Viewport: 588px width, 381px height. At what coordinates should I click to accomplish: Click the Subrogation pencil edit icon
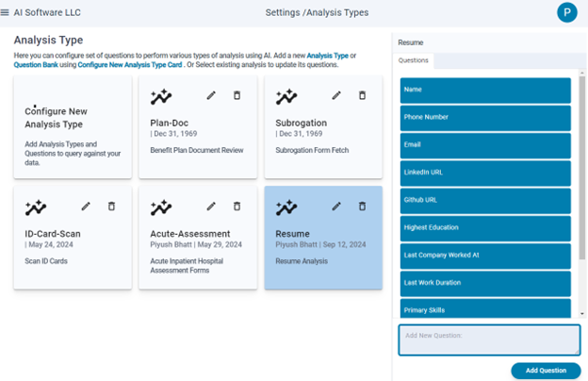(336, 95)
